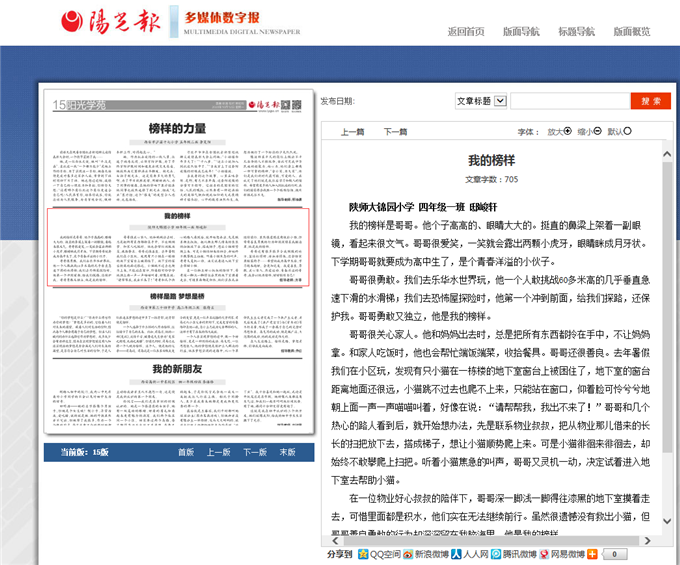Click the 多媒体数字报 header text
The height and width of the screenshot is (565, 680).
[222, 17]
